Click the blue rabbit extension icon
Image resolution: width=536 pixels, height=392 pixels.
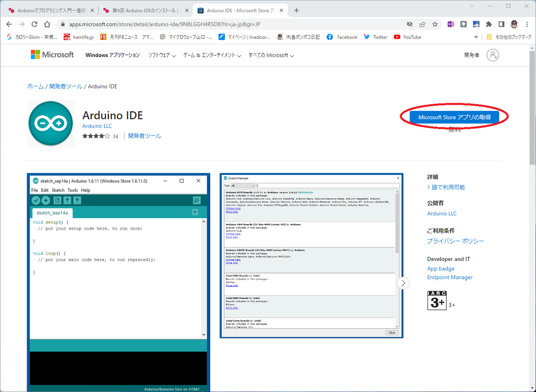click(x=476, y=24)
